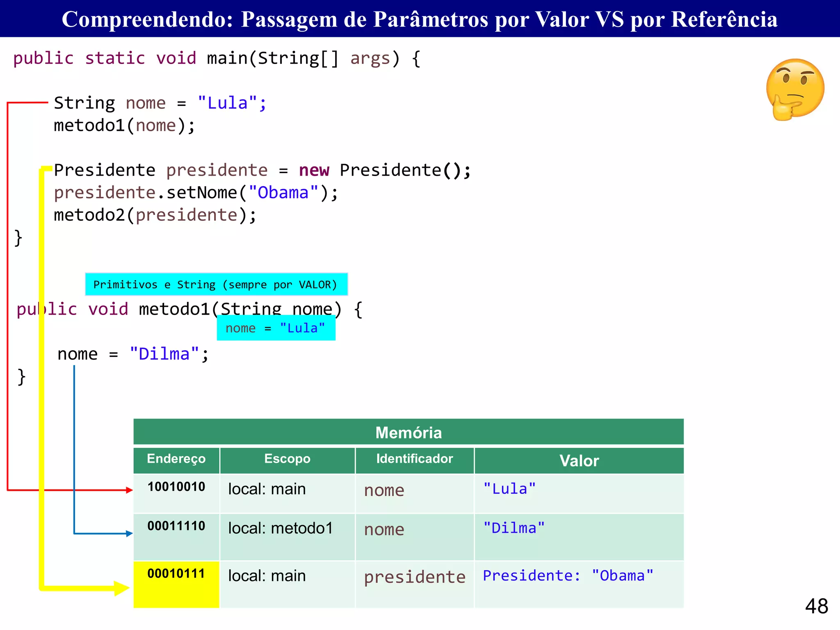Viewport: 840px width, 630px height.
Task: Click identifier 'nome' in the Dilma row
Action: tap(415, 537)
